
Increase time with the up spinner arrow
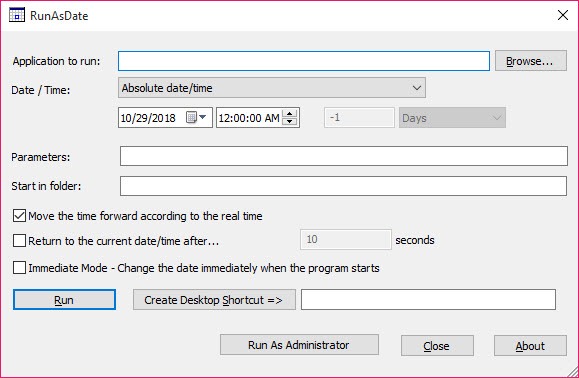(290, 114)
